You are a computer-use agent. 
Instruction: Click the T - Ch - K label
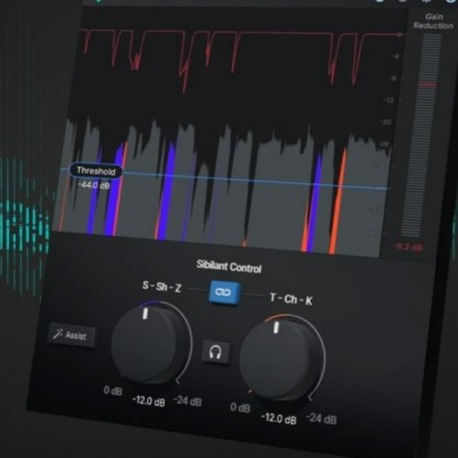tap(291, 299)
